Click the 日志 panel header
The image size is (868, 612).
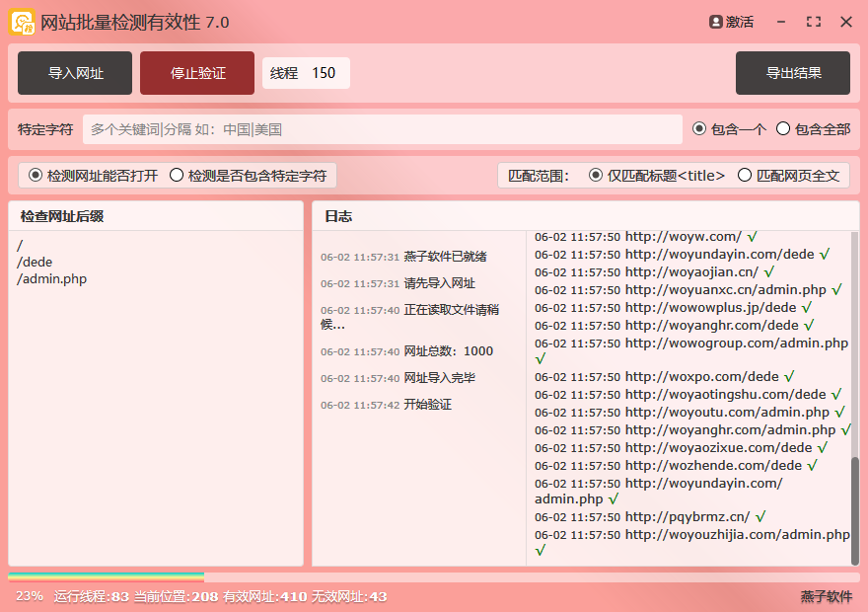tap(338, 216)
